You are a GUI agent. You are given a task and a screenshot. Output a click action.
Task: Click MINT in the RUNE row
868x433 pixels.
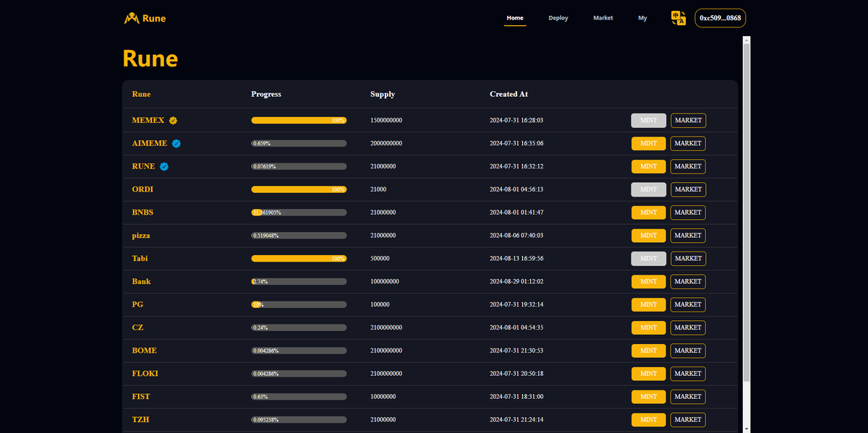point(649,166)
